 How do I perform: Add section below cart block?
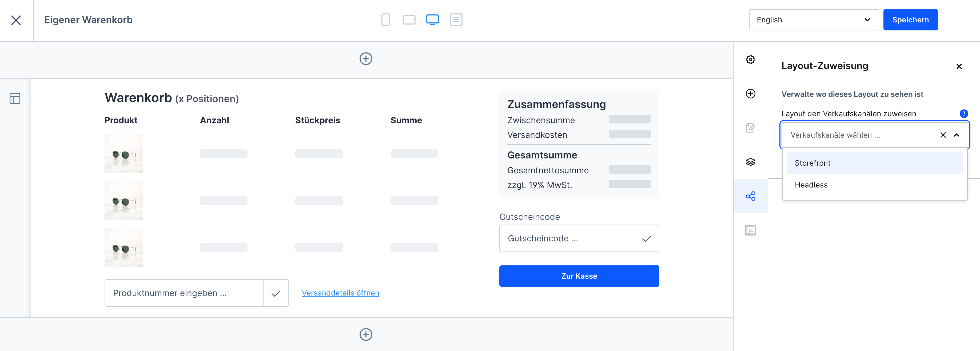366,334
